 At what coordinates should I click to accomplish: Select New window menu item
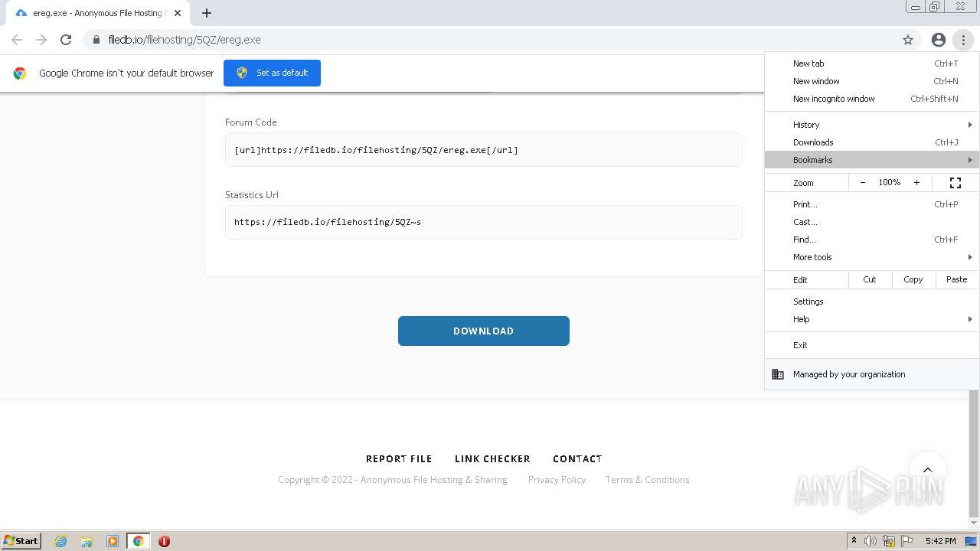872,81
